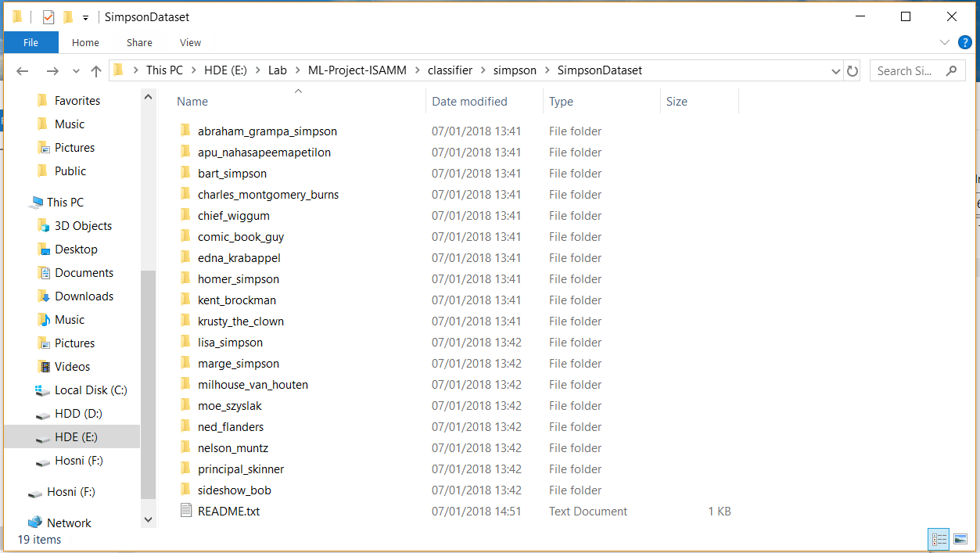Switch to Details view using bottom-right toggle
The width and height of the screenshot is (980, 553).
tap(938, 539)
